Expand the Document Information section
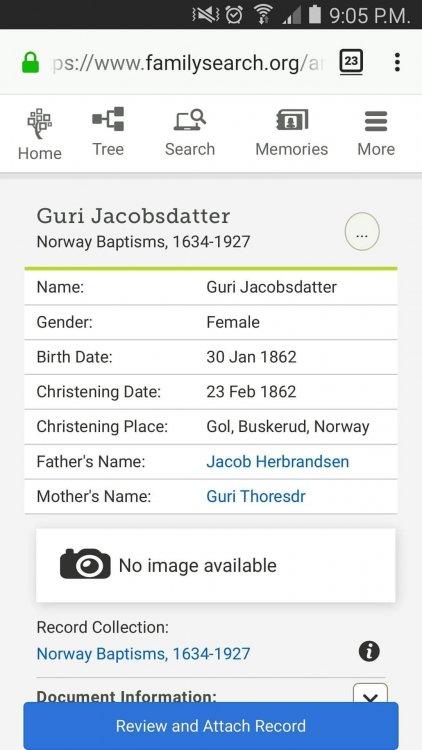This screenshot has width=422, height=750. tap(370, 696)
